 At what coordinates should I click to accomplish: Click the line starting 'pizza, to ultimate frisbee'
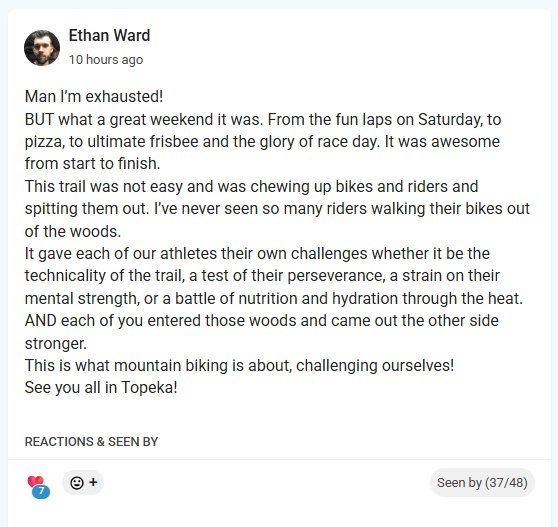tap(262, 142)
